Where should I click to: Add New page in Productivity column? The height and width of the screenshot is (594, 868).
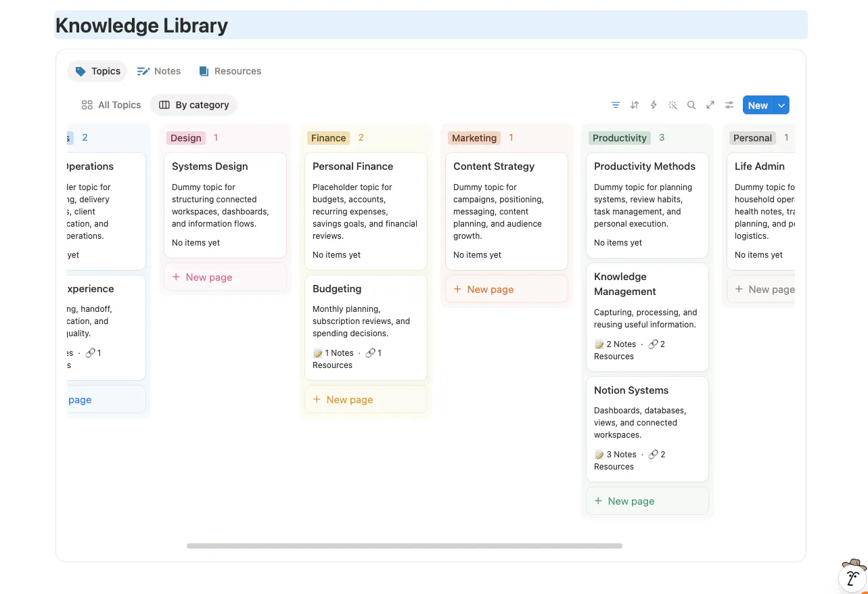tap(647, 501)
